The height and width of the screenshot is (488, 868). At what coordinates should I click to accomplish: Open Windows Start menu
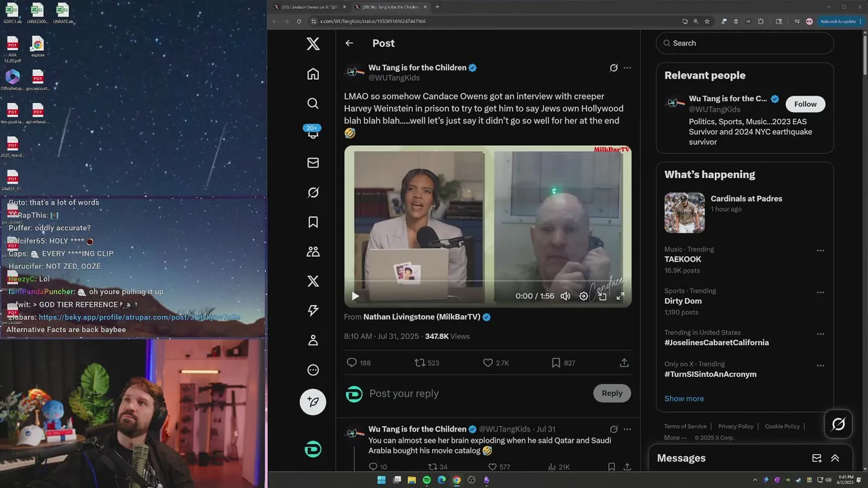click(381, 481)
